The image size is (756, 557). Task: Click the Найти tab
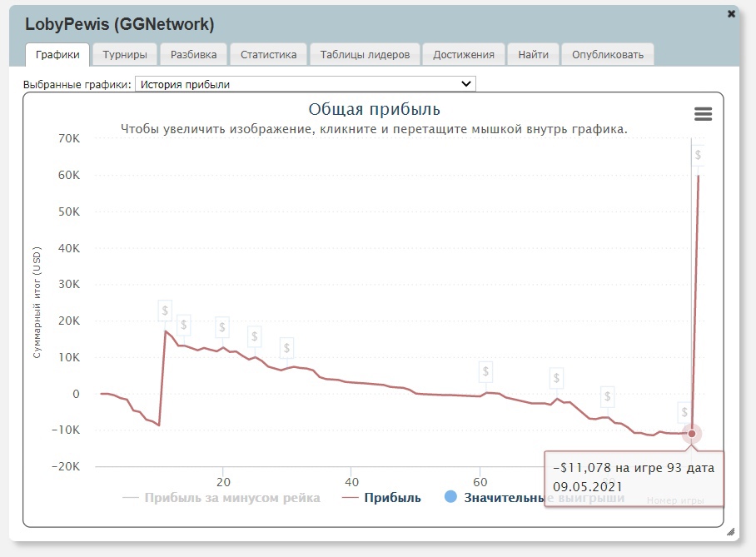(533, 55)
